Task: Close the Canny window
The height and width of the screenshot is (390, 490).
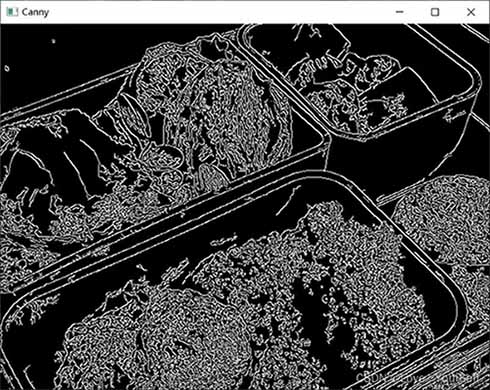Action: click(471, 12)
